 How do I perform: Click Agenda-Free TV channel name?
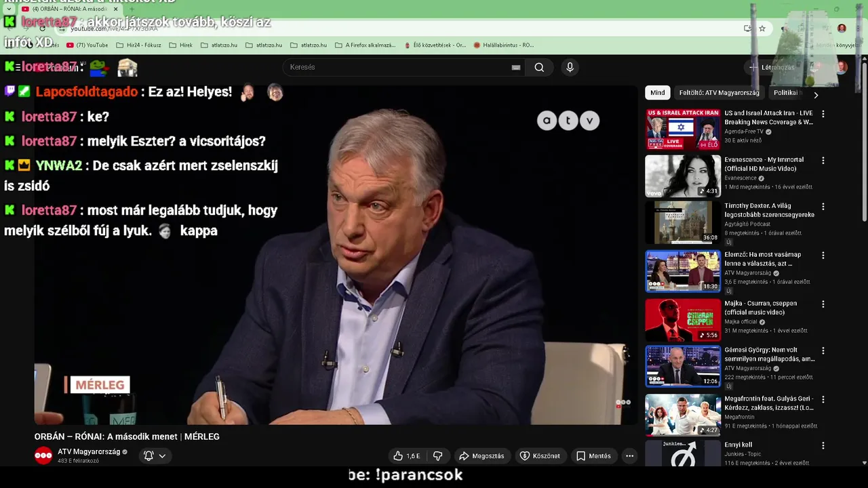744,131
